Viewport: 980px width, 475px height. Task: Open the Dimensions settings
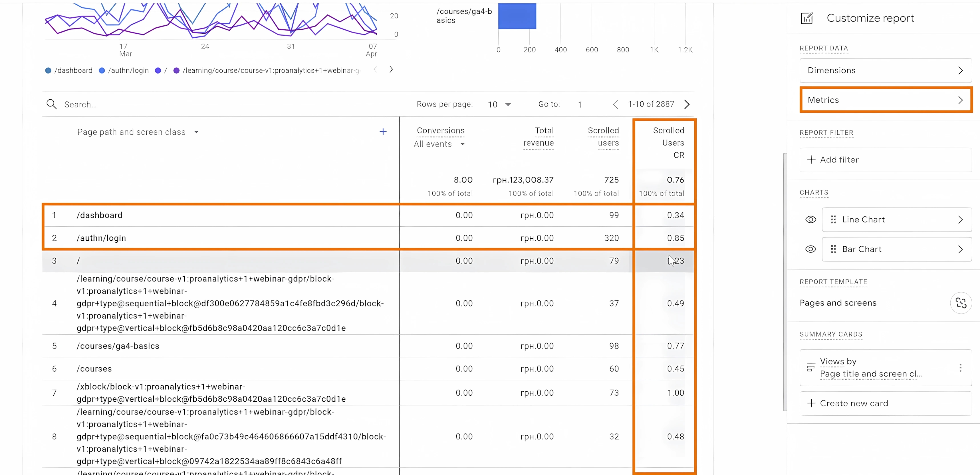point(886,71)
